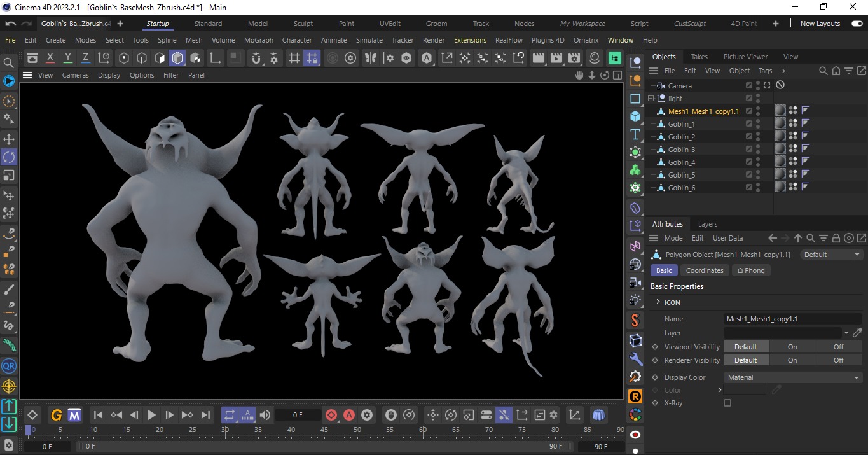868x455 pixels.
Task: Toggle the New Layouts switch
Action: (856, 24)
